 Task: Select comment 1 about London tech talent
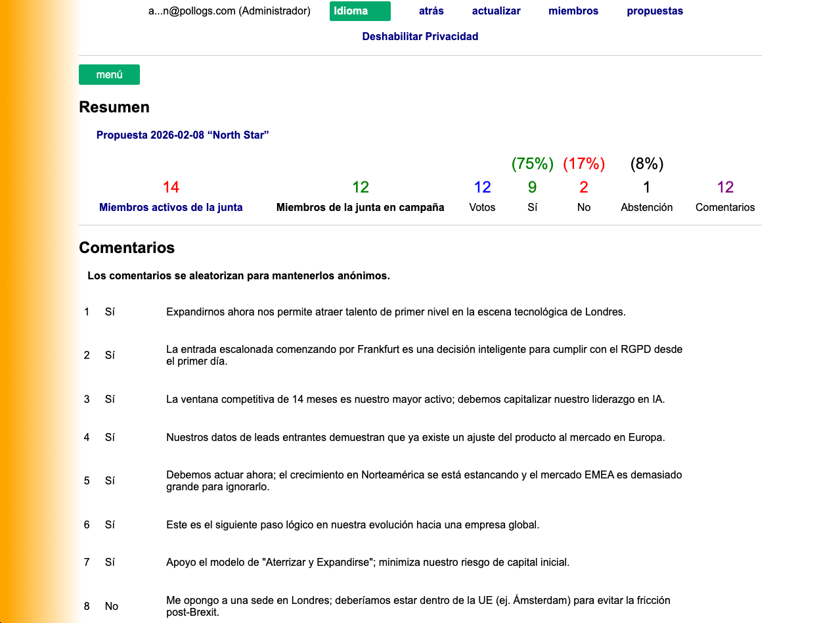[395, 312]
